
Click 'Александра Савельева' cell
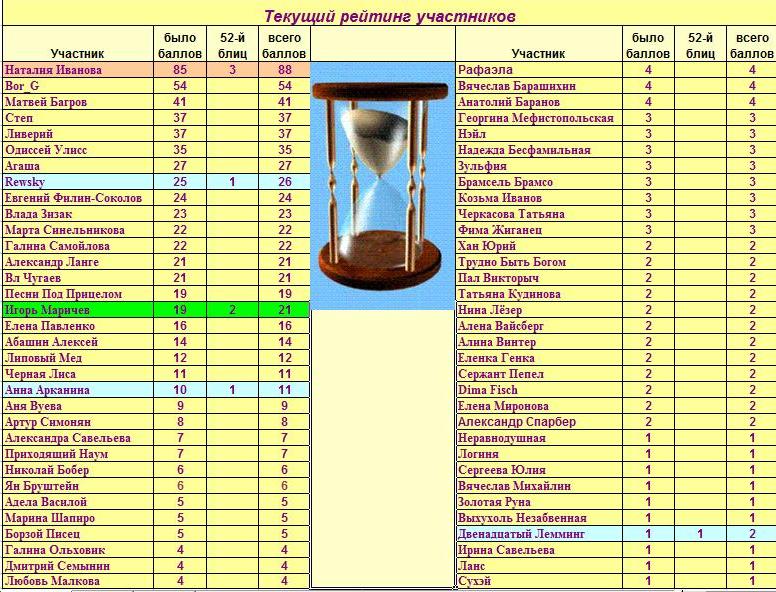click(x=78, y=438)
